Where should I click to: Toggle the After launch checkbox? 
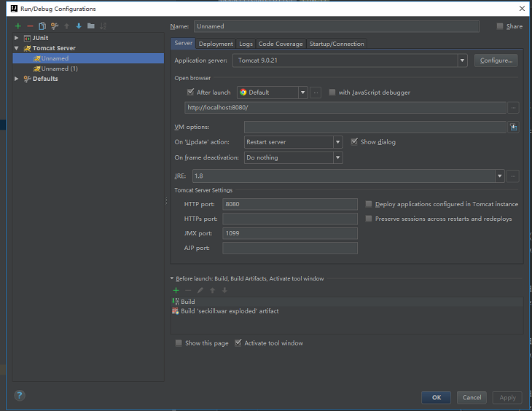click(x=190, y=92)
